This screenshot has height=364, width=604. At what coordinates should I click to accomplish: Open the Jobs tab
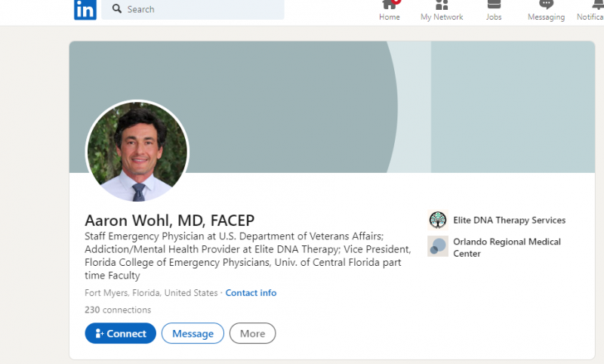[494, 11]
